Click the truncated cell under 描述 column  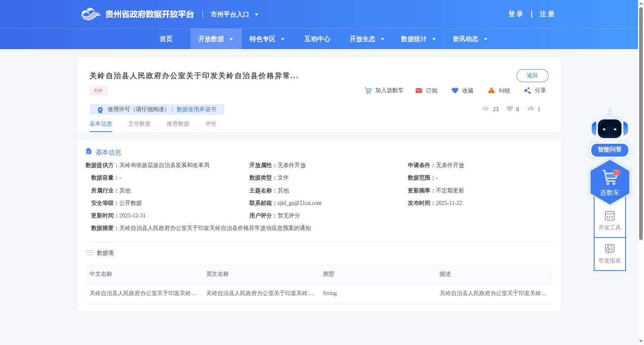coord(493,293)
